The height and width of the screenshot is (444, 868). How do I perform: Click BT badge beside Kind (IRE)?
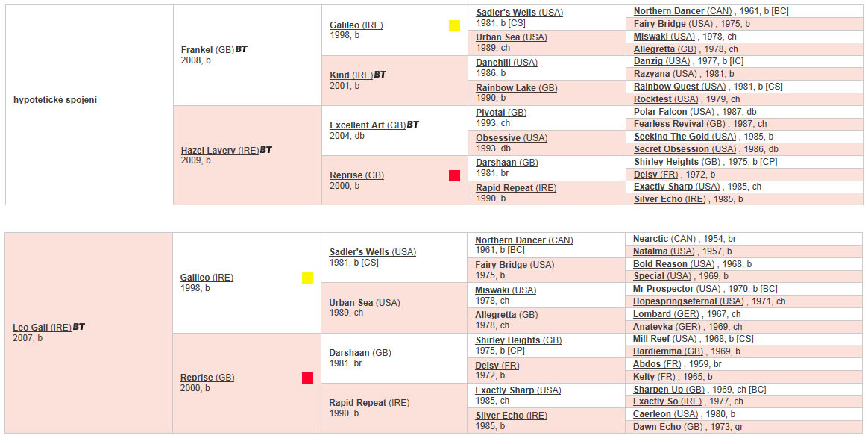pos(380,74)
